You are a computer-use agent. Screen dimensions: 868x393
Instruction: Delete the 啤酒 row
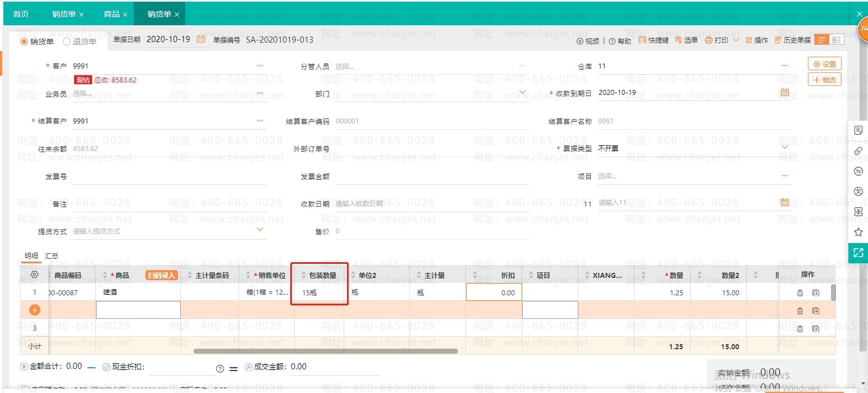click(x=800, y=293)
